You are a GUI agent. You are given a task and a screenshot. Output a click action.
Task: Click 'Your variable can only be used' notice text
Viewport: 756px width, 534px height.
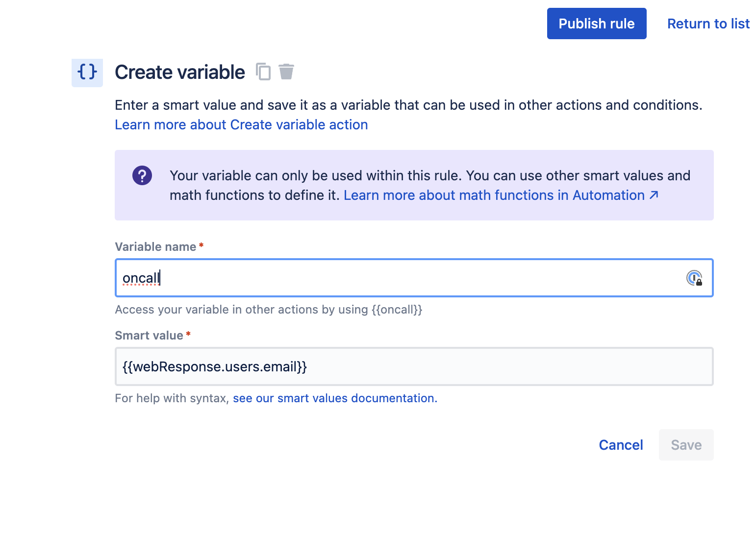pyautogui.click(x=430, y=185)
